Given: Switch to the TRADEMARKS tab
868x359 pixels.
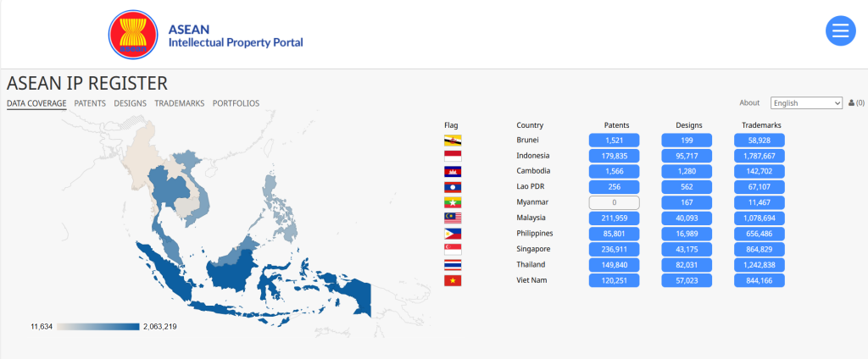Looking at the screenshot, I should coord(180,103).
